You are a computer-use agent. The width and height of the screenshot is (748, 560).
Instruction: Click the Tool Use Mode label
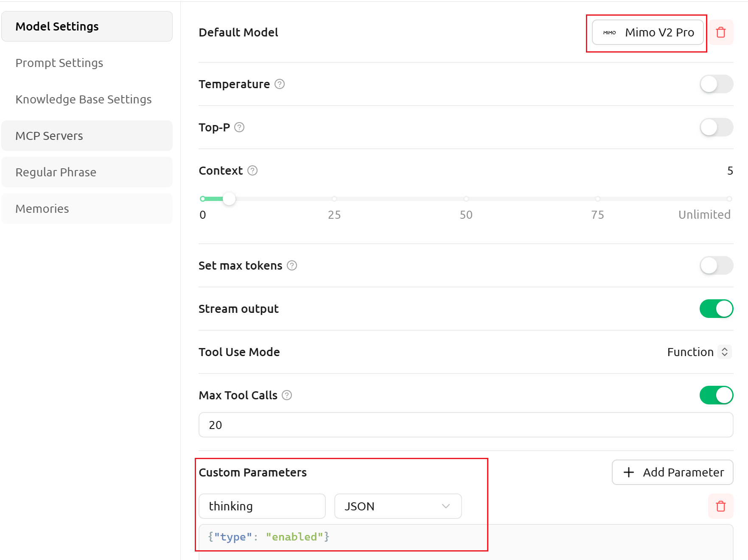239,352
